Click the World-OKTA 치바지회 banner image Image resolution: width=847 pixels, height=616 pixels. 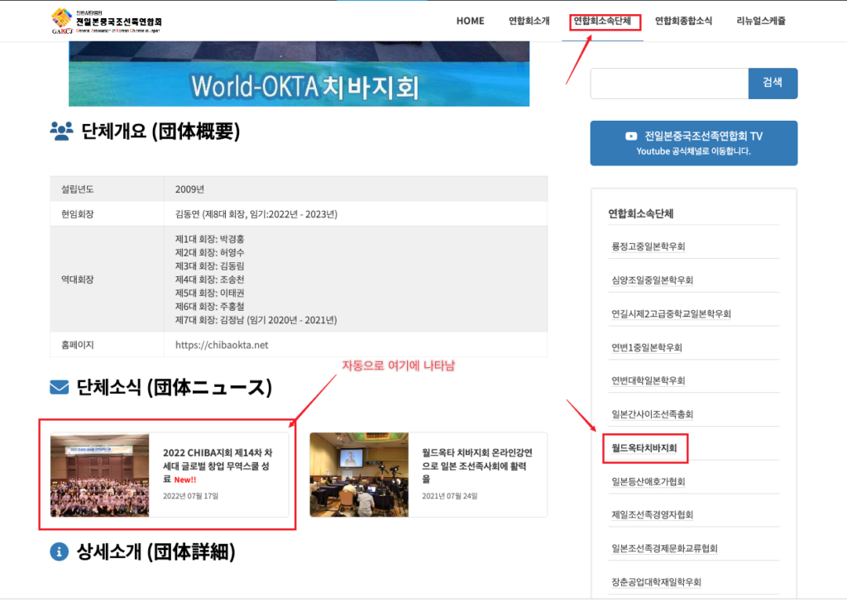(x=299, y=74)
